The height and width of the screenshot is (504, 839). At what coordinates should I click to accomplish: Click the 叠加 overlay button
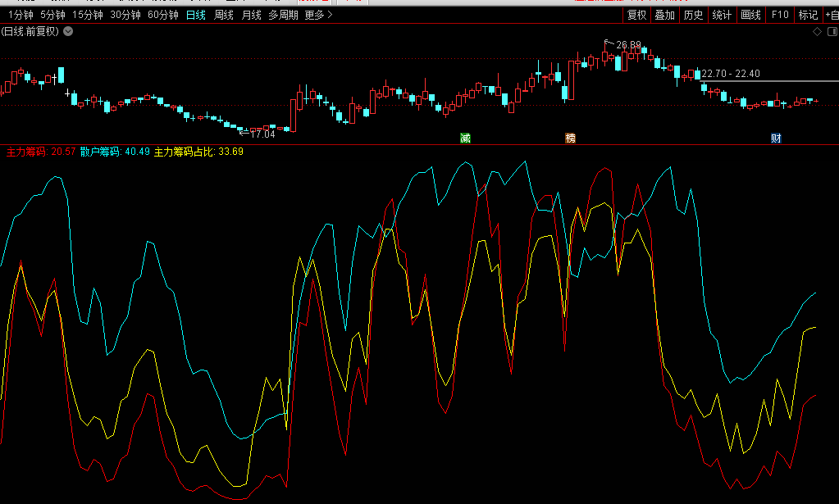[x=664, y=15]
